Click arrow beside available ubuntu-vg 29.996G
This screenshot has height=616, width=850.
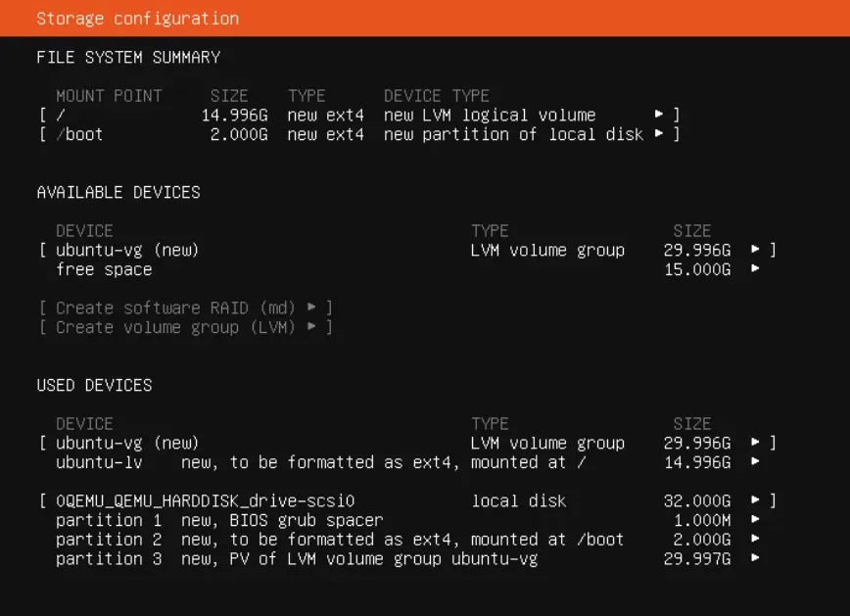pos(755,250)
